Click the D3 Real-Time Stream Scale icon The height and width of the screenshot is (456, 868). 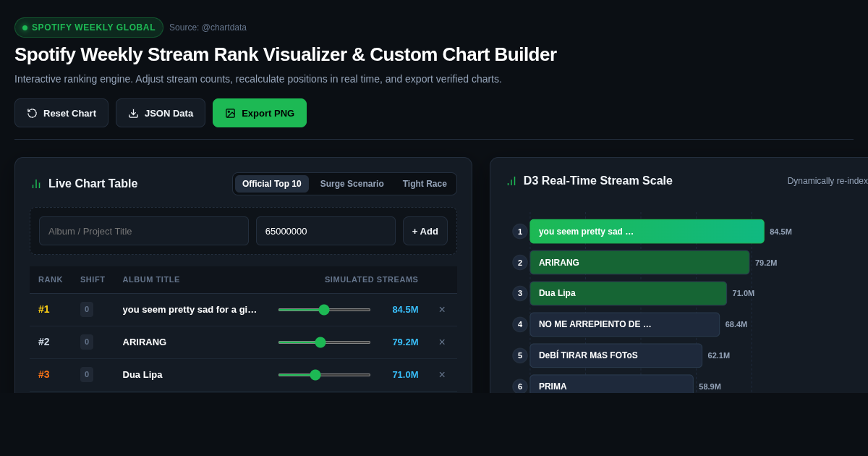pos(511,181)
